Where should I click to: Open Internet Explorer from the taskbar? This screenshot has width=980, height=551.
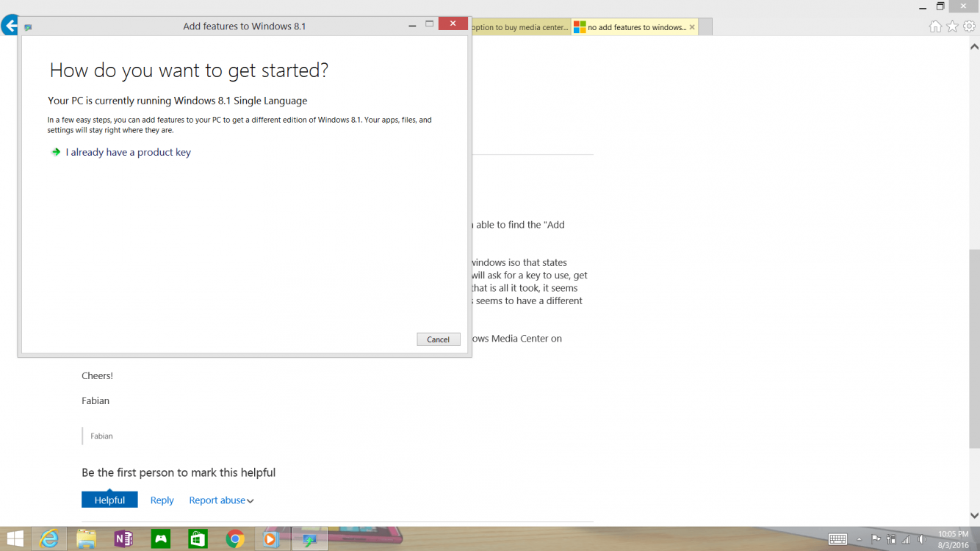point(49,539)
